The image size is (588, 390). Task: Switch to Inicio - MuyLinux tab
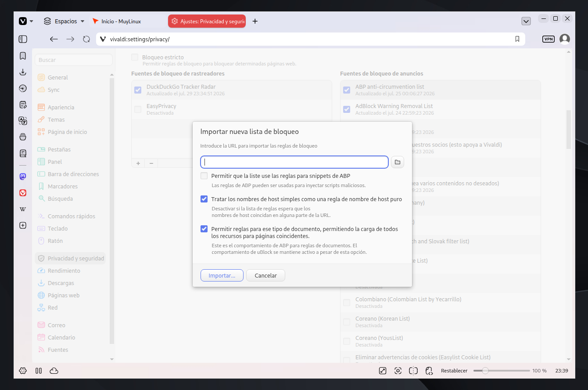[128, 21]
